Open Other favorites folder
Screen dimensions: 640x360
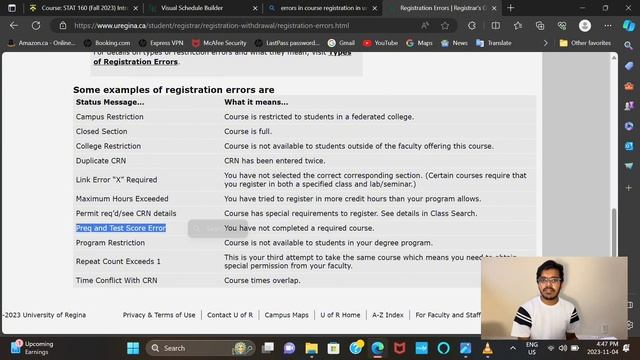pos(585,43)
